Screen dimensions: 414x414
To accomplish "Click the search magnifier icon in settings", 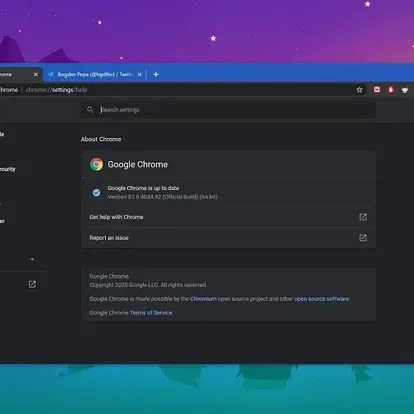I will (90, 110).
